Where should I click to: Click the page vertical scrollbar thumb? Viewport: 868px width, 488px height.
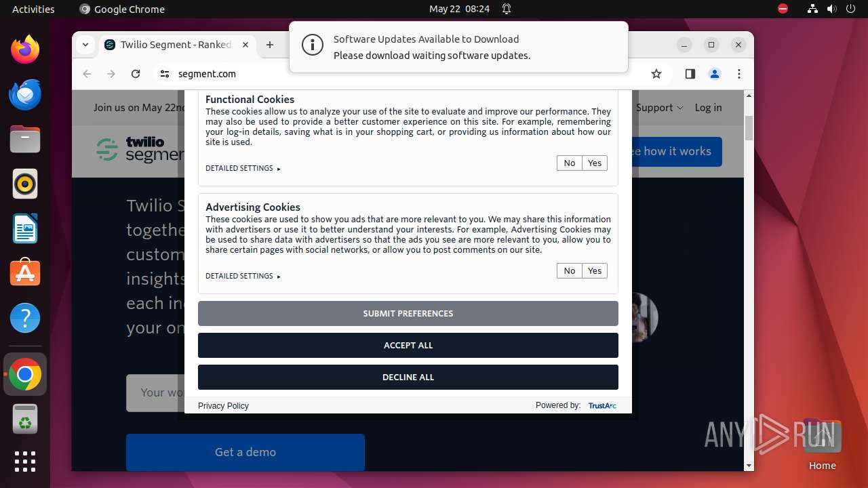(749, 127)
